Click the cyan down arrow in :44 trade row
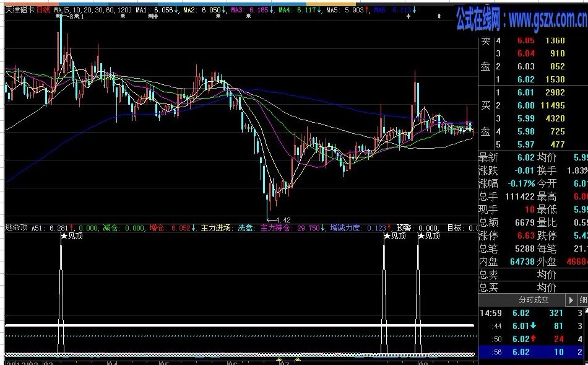Viewport: 588px width, 365px height. tap(534, 326)
